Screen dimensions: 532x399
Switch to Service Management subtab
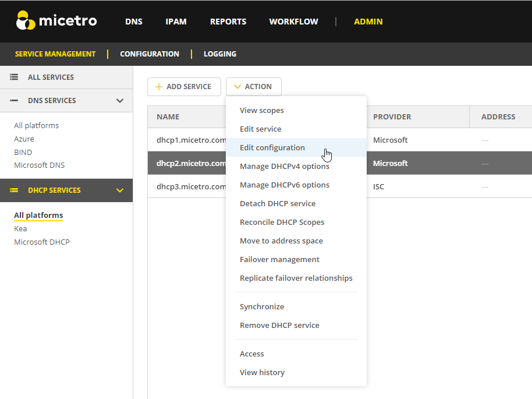(55, 54)
